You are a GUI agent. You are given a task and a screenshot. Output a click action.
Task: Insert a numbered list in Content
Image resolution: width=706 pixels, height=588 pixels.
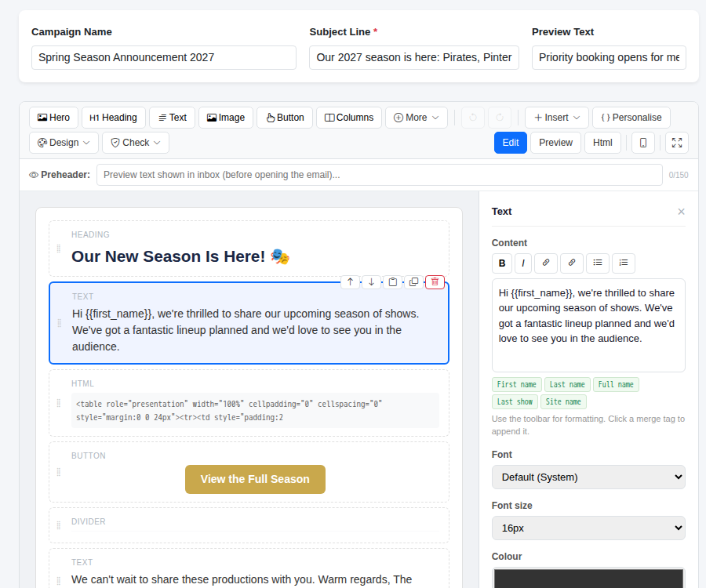(x=624, y=263)
